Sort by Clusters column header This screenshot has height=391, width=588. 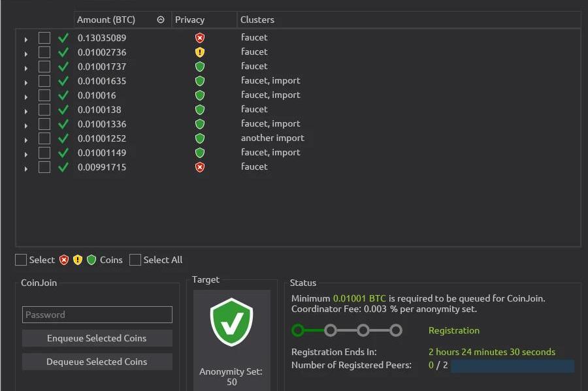257,20
